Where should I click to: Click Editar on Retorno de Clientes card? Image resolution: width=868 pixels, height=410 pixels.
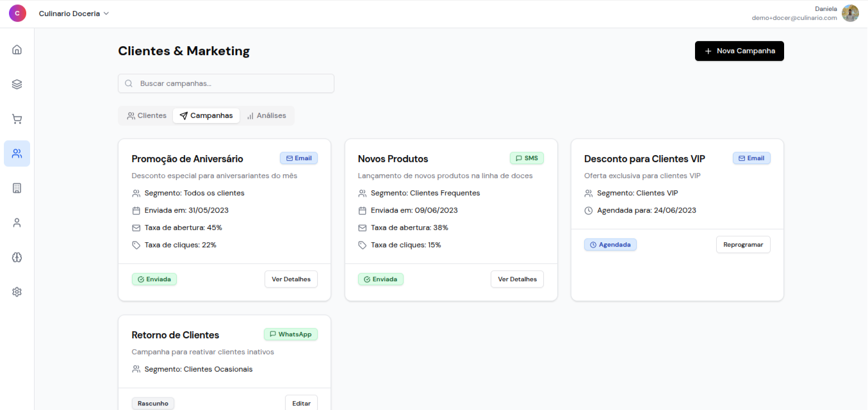[301, 403]
